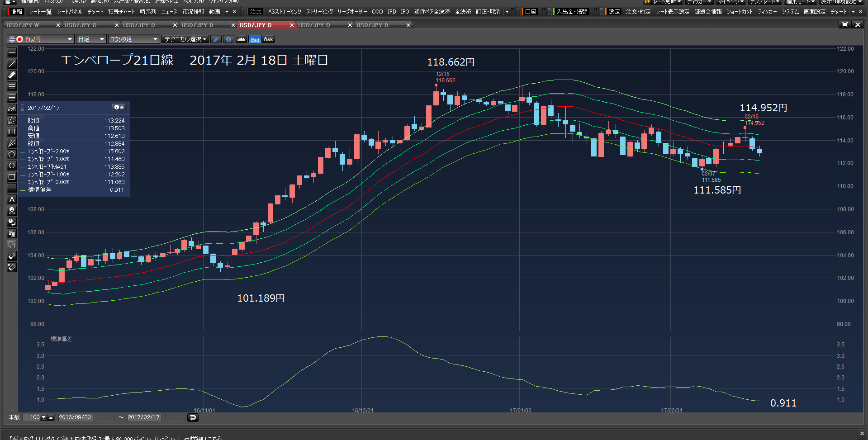Click the area chart icon in toolbar
This screenshot has height=440, width=868.
(242, 39)
